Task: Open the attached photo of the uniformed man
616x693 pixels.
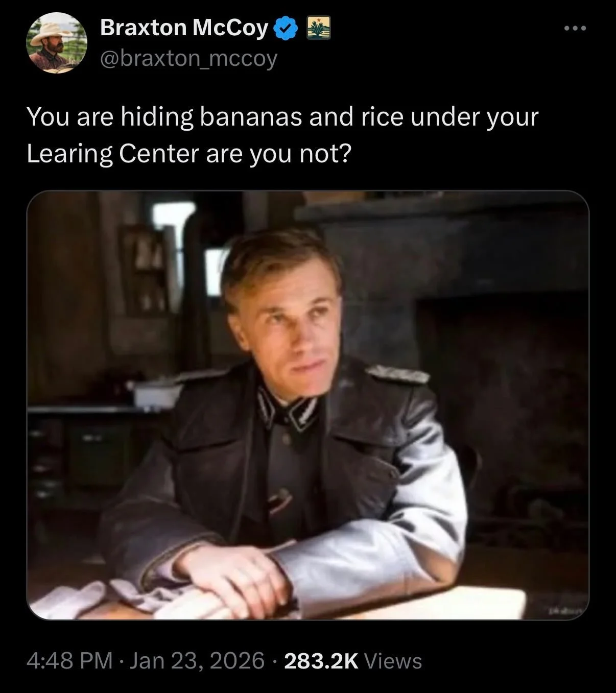Action: (308, 405)
